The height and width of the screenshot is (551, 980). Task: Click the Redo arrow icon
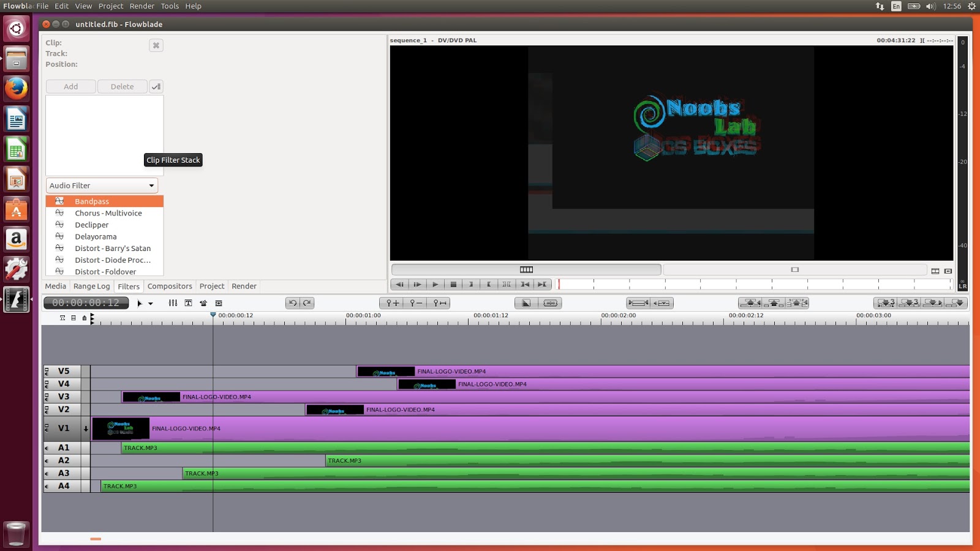tap(306, 302)
